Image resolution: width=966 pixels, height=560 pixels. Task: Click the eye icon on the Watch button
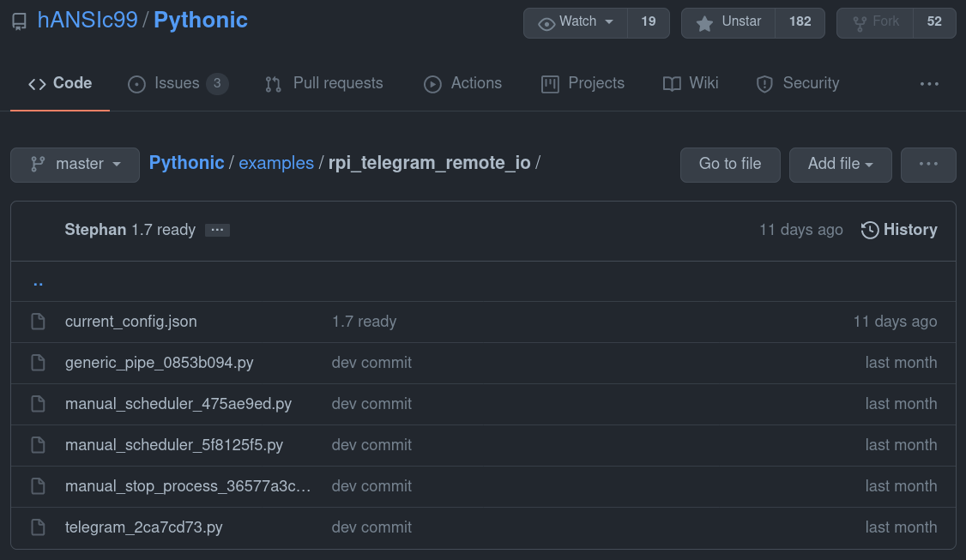click(546, 22)
